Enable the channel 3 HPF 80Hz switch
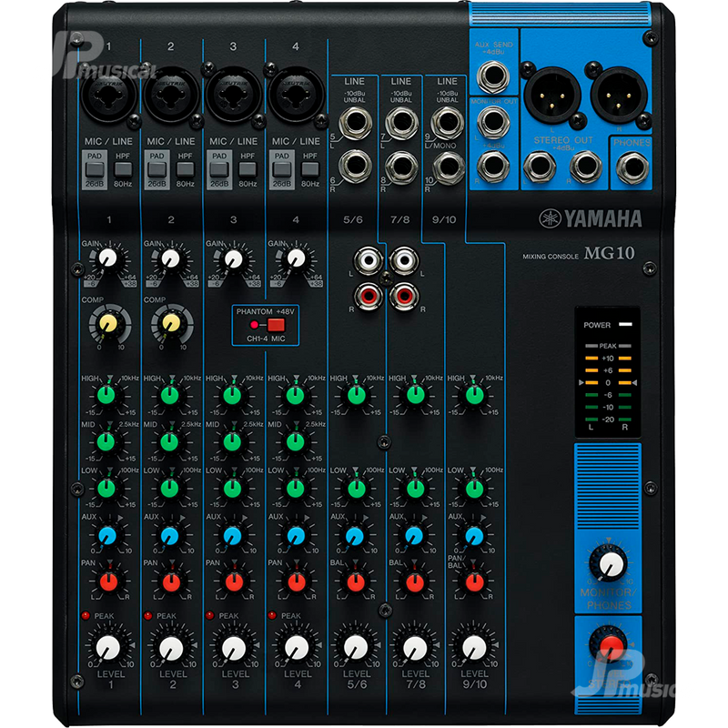This screenshot has width=728, height=728. pyautogui.click(x=248, y=169)
